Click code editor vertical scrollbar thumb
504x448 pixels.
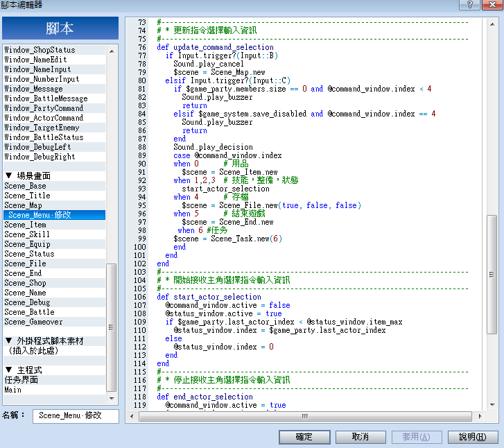(x=492, y=275)
